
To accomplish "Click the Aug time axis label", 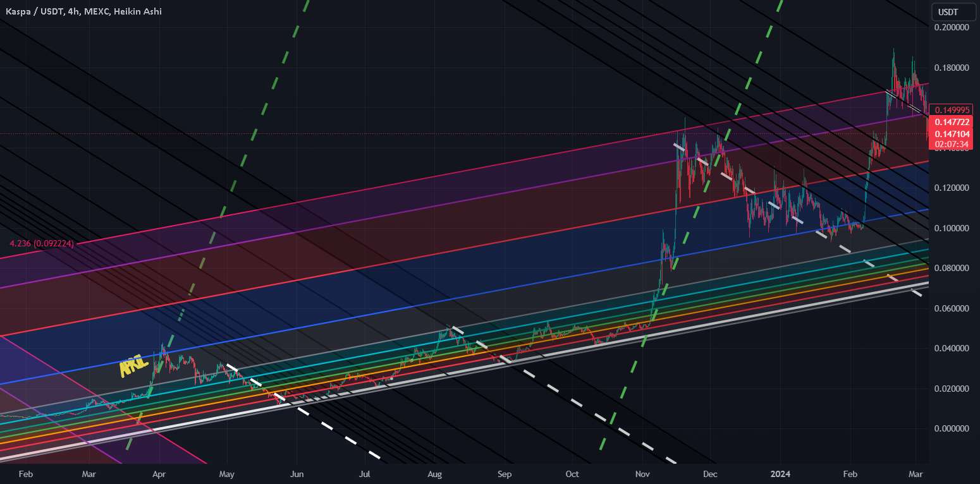I will tap(434, 473).
